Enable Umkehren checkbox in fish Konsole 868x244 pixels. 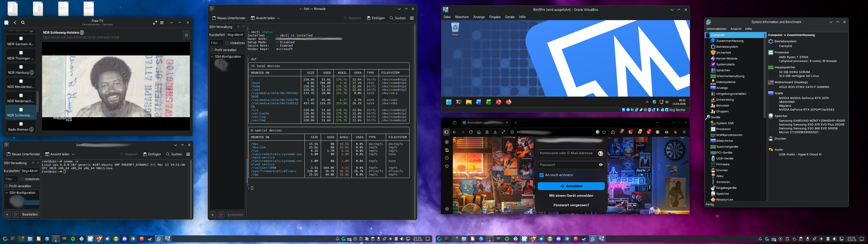pos(227,43)
